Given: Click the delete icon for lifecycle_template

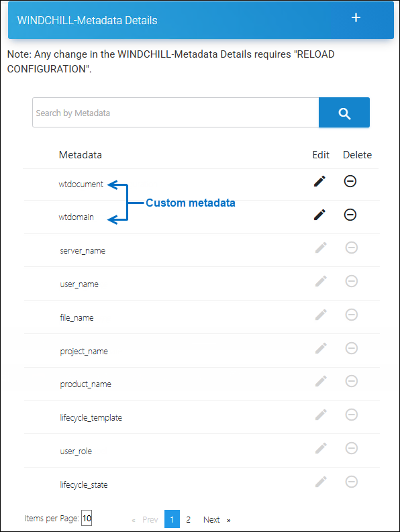Looking at the screenshot, I should 352,415.
